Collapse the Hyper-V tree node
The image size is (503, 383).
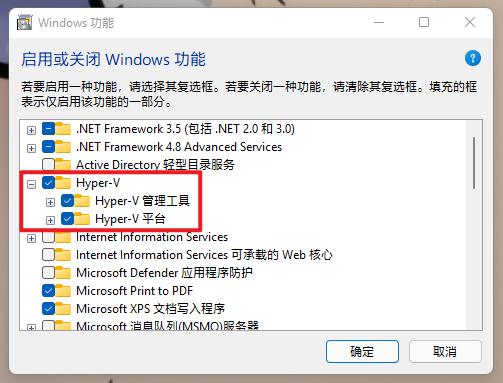tap(31, 184)
